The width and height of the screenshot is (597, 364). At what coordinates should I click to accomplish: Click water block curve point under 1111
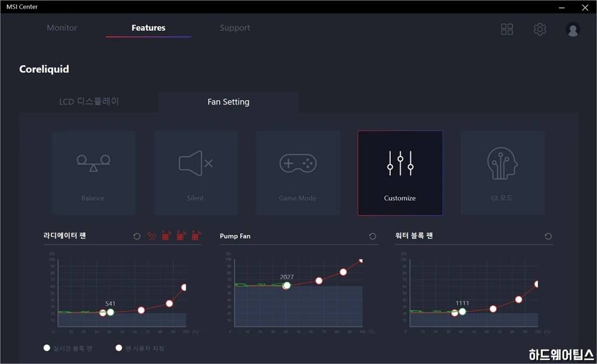[462, 312]
